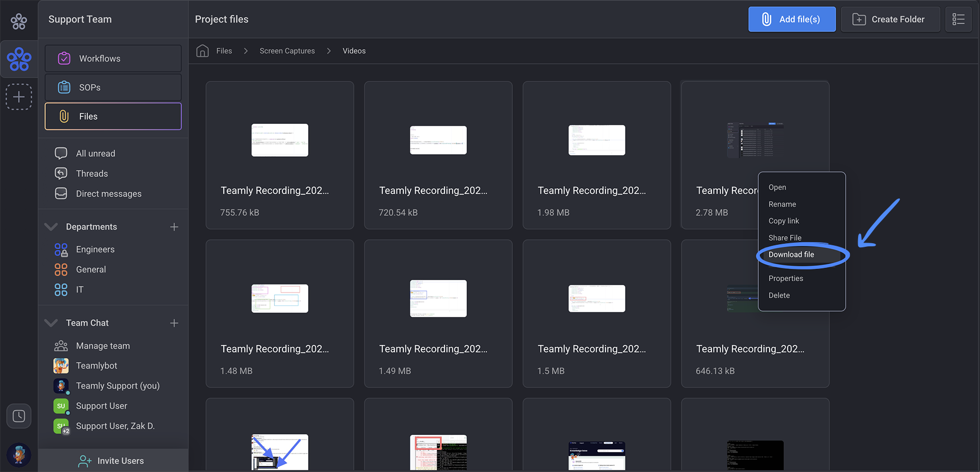This screenshot has width=980, height=472.
Task: Click the Direct messages inbox icon
Action: (61, 193)
